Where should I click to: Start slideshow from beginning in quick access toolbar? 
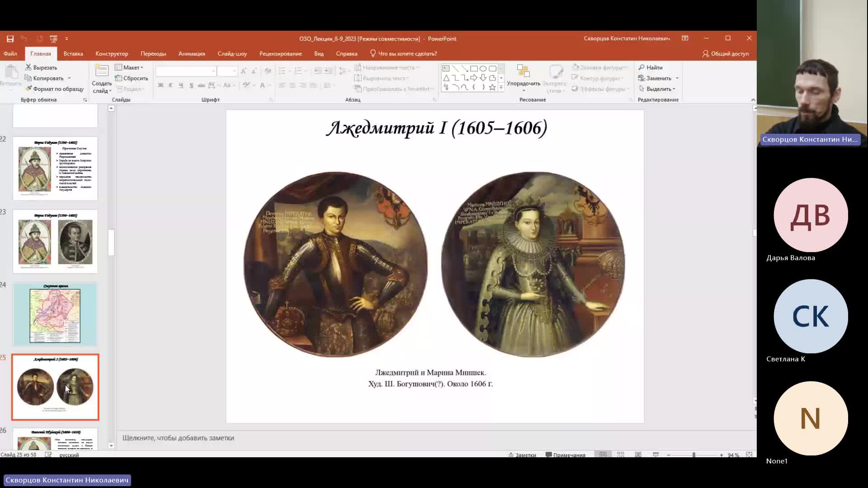point(53,39)
